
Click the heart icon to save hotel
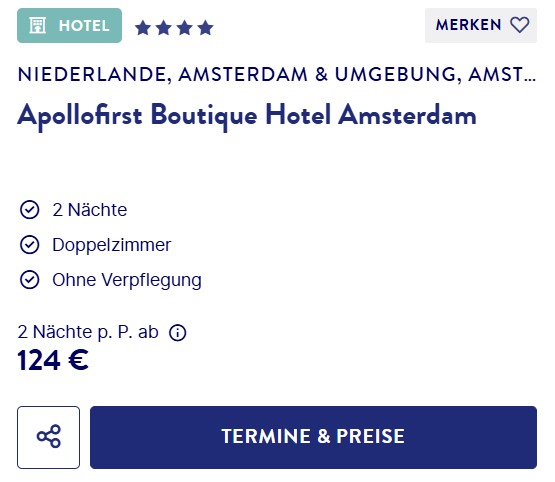tap(520, 25)
